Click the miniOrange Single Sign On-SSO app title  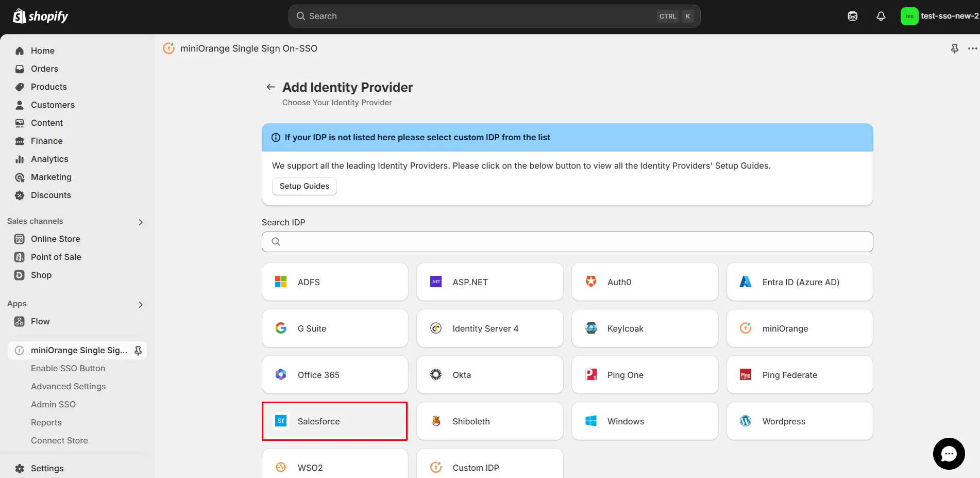click(249, 48)
